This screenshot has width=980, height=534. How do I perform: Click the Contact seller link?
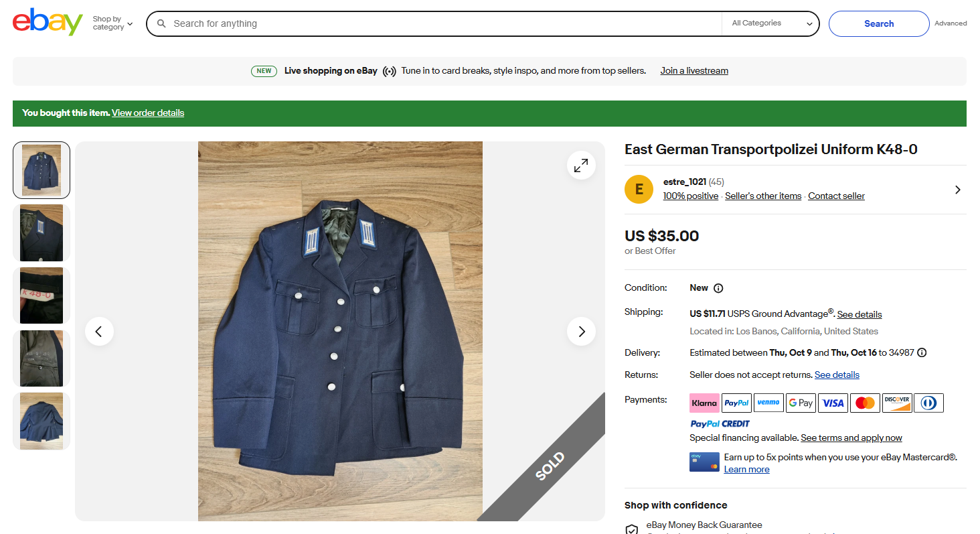(836, 196)
